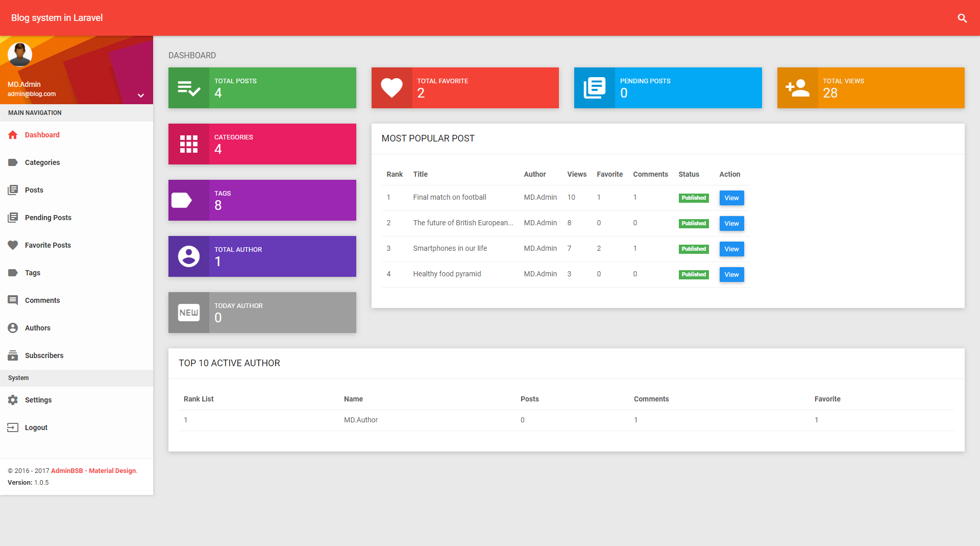Click the Settings gear icon in sidebar
This screenshot has height=546, width=980.
pyautogui.click(x=13, y=400)
